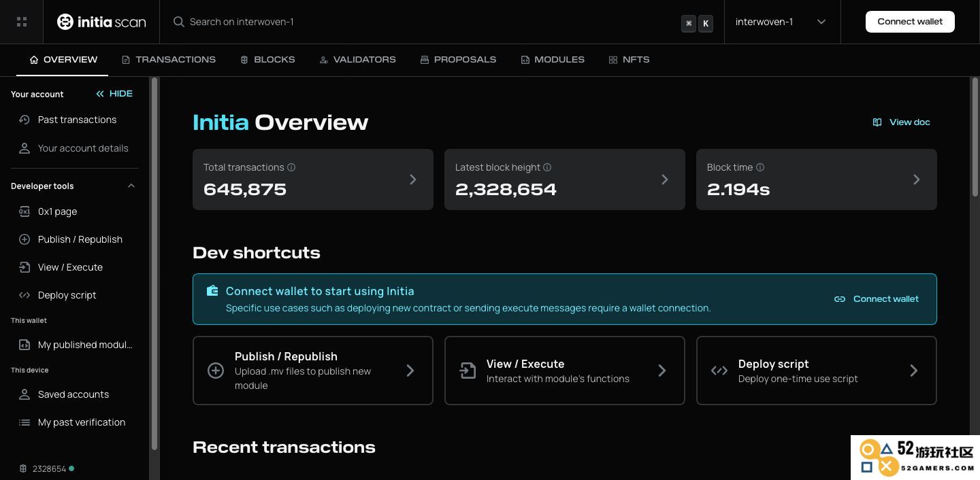
Task: Open the apps grid menu icon
Action: (22, 22)
